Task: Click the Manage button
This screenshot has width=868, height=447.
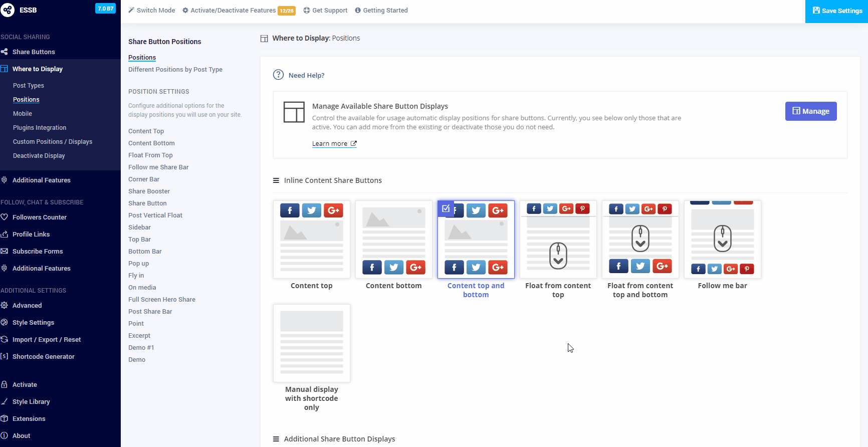Action: 810,111
